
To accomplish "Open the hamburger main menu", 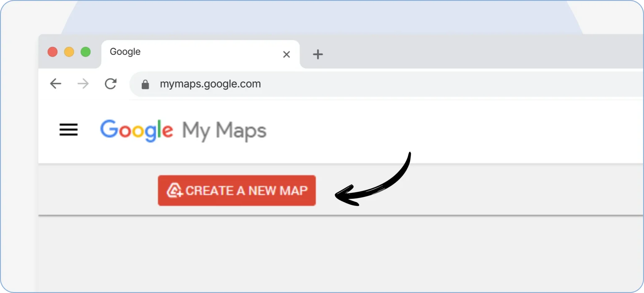I will 68,130.
